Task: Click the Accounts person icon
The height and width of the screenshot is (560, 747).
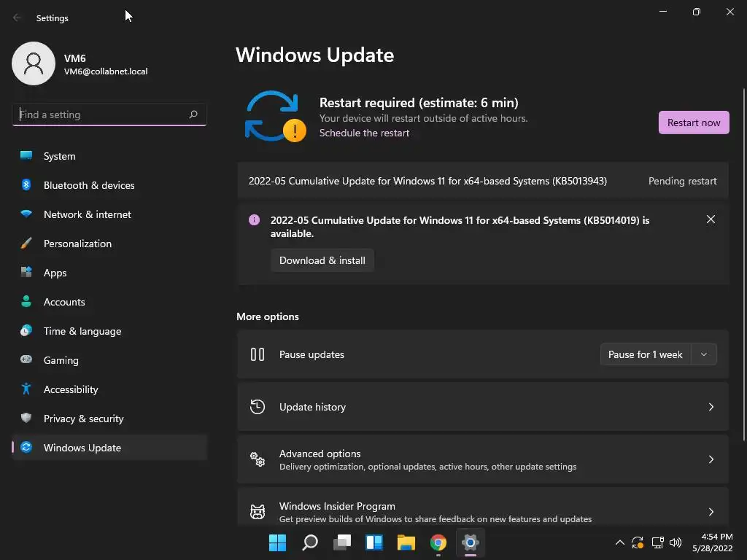Action: coord(26,301)
